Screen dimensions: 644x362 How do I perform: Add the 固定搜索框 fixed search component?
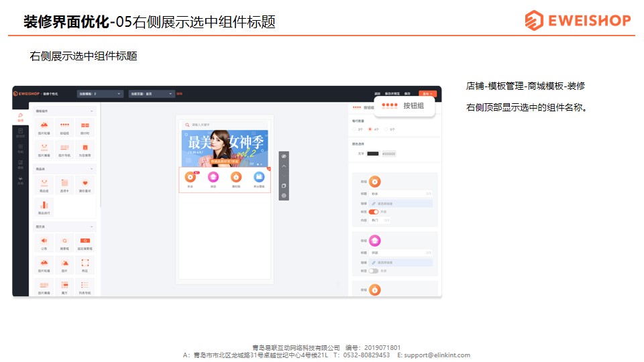(85, 243)
